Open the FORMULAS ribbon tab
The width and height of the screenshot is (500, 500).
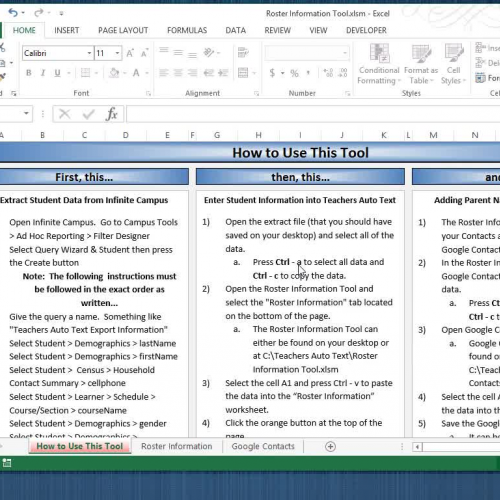point(187,30)
